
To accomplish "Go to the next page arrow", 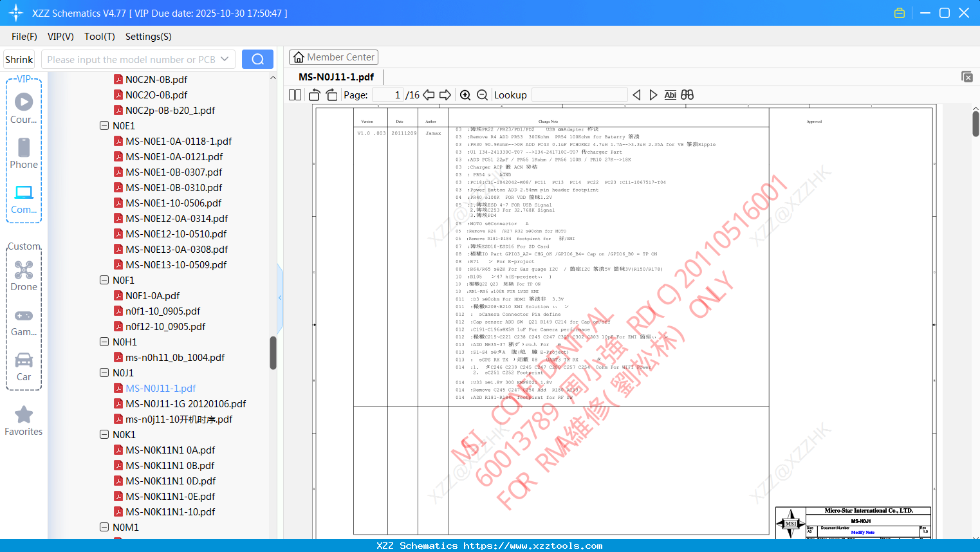I will [445, 95].
